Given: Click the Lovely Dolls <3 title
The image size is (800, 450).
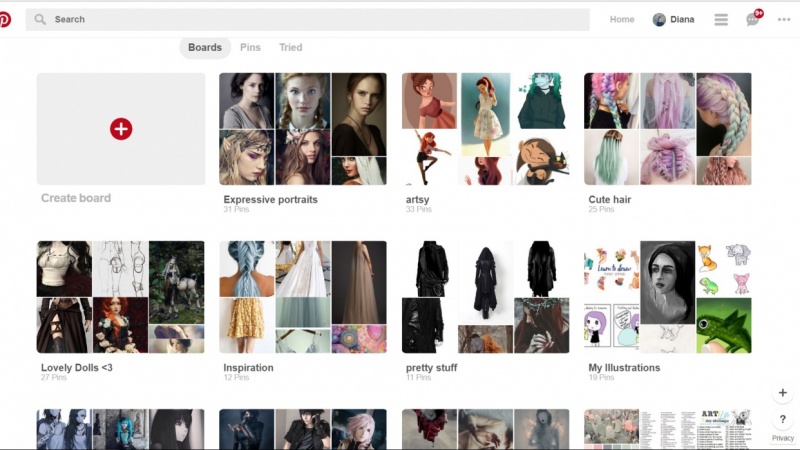Looking at the screenshot, I should [77, 367].
